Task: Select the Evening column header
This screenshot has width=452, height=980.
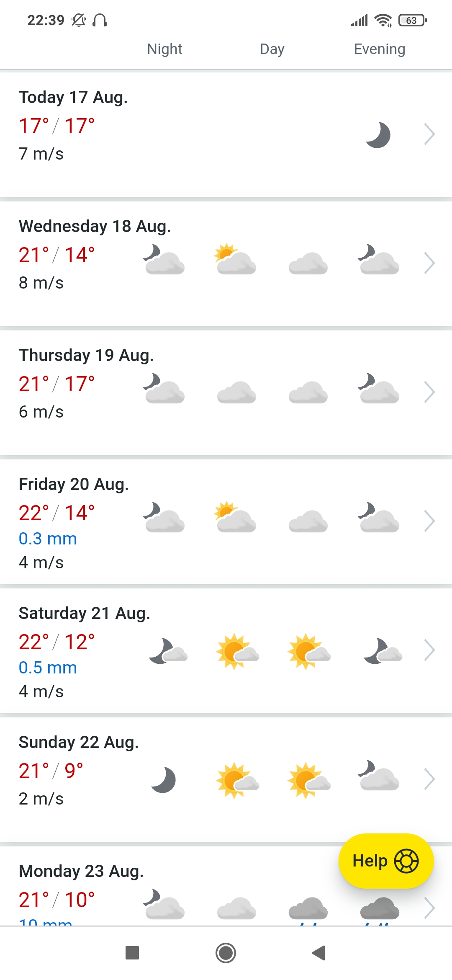Action: pyautogui.click(x=379, y=49)
